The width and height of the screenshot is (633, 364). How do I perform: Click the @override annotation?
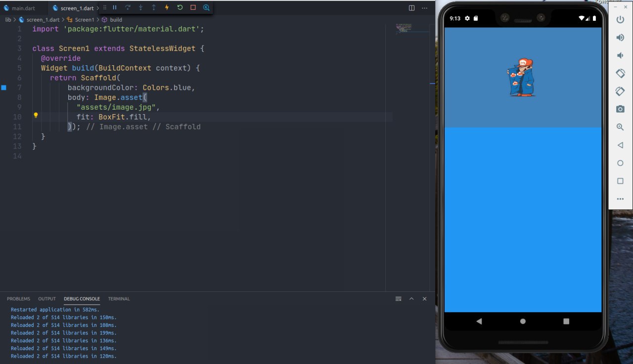click(61, 58)
